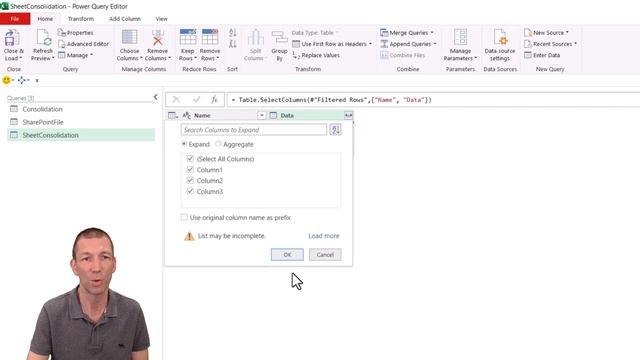The width and height of the screenshot is (640, 360).
Task: Sort descending from the ribbon
Action: pyautogui.click(x=233, y=44)
